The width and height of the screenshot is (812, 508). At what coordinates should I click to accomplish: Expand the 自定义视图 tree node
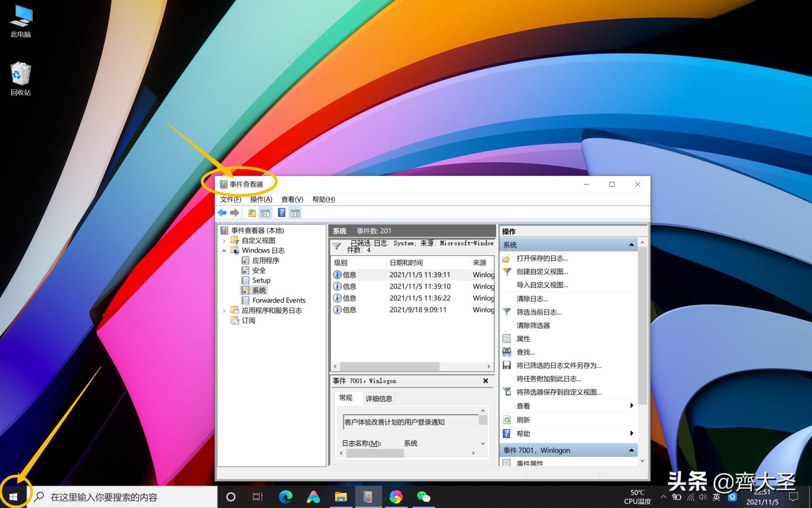pyautogui.click(x=224, y=240)
